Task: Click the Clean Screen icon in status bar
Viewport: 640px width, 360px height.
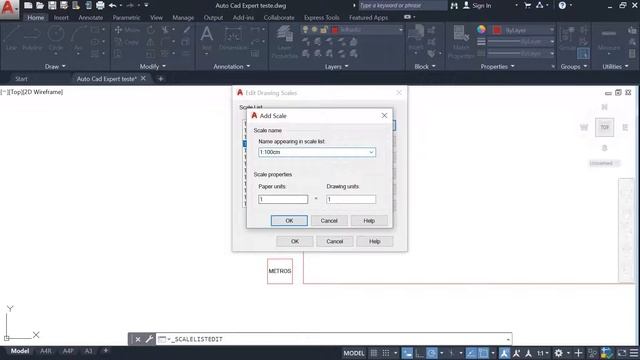Action: [x=622, y=353]
